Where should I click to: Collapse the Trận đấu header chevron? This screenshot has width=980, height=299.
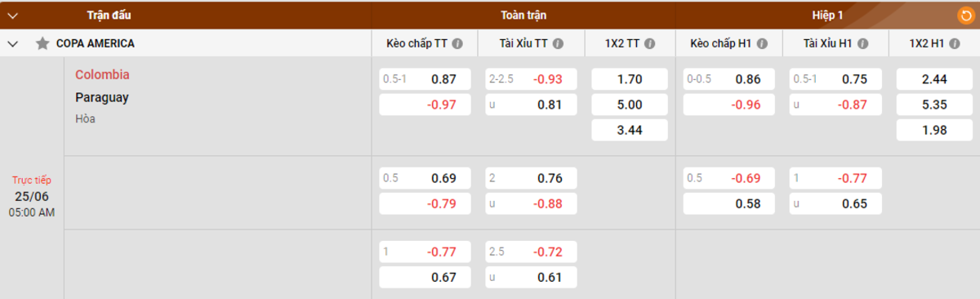[12, 16]
